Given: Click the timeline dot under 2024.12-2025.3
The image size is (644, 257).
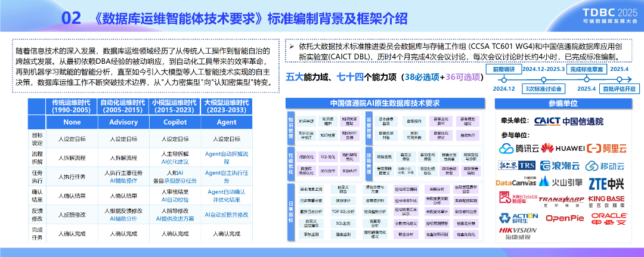Looking at the screenshot, I should [x=544, y=79].
